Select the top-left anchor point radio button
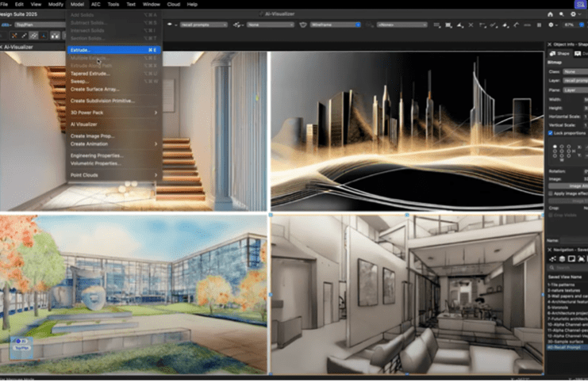The height and width of the screenshot is (382, 588). tap(555, 146)
